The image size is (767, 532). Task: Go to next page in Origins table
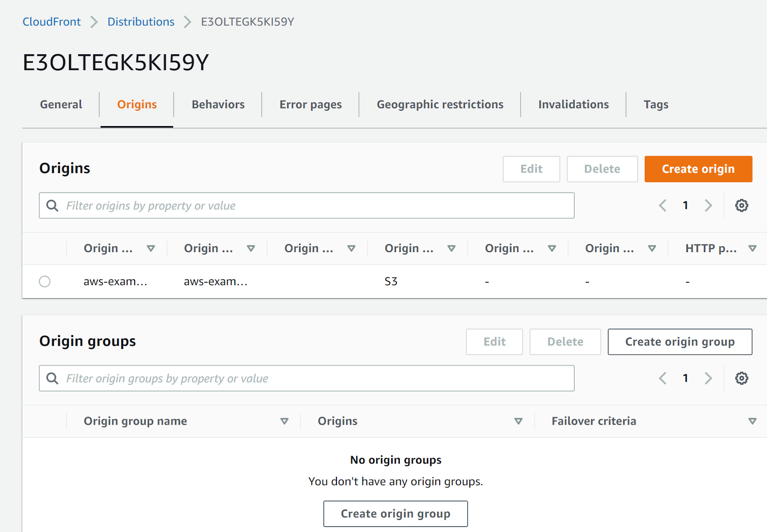[x=708, y=206]
